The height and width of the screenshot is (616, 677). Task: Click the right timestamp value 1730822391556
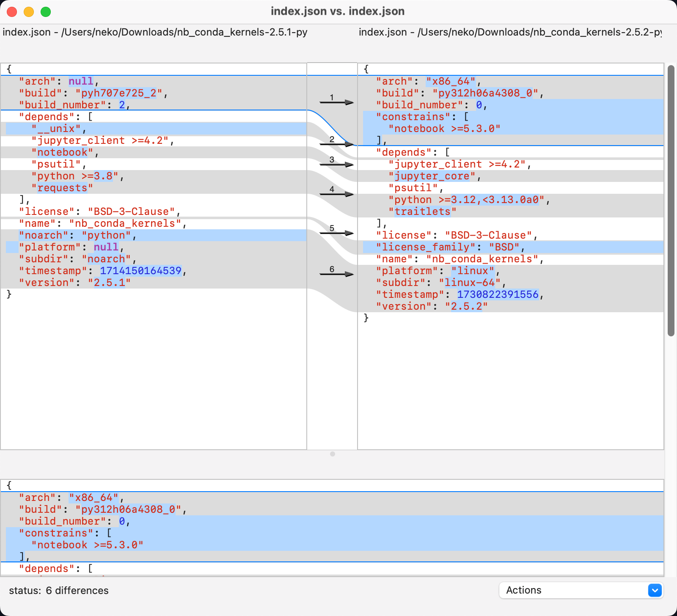click(x=498, y=294)
